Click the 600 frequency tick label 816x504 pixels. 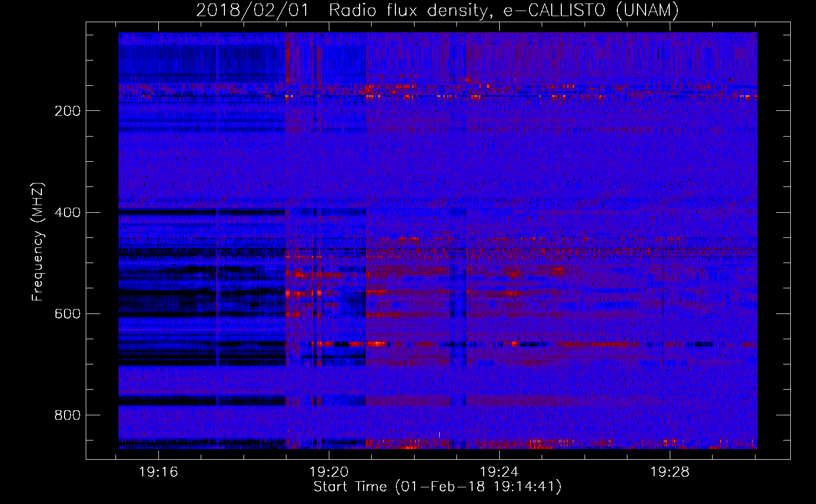click(x=67, y=313)
